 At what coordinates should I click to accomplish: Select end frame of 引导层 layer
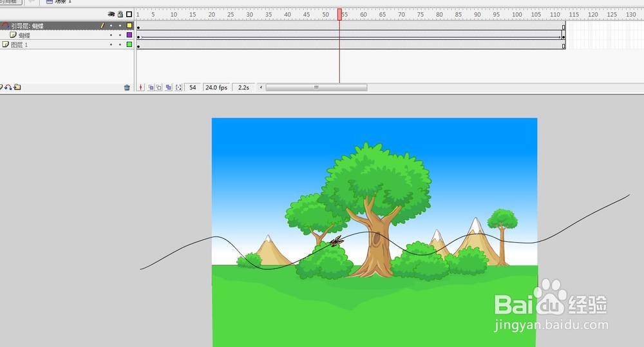coord(563,26)
